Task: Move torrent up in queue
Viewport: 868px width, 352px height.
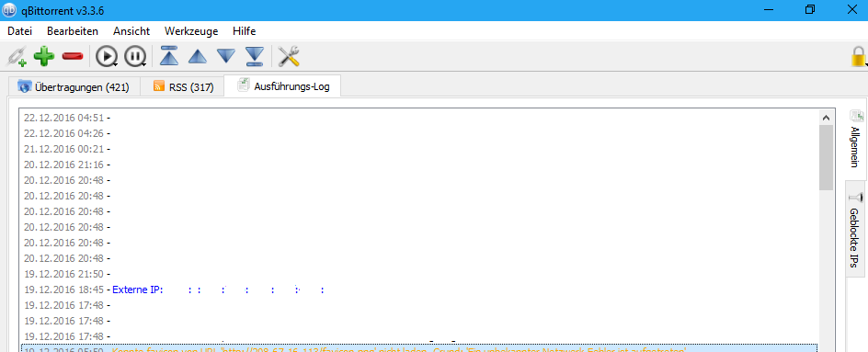Action: (x=198, y=56)
